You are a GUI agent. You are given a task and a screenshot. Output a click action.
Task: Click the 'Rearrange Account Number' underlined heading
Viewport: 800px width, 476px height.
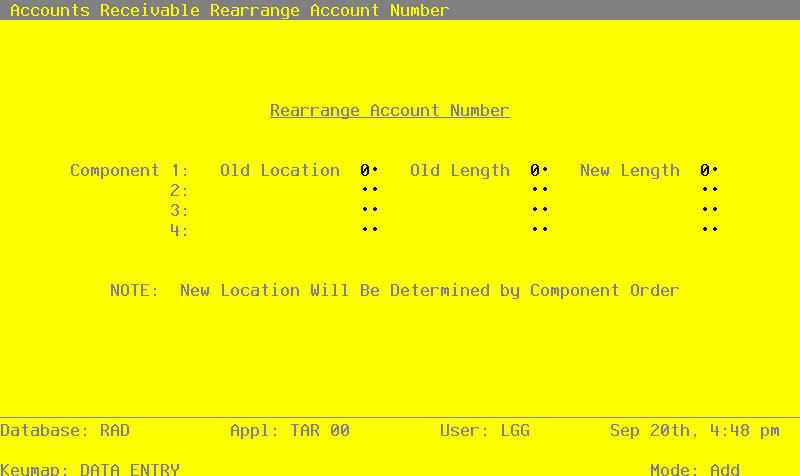(390, 110)
